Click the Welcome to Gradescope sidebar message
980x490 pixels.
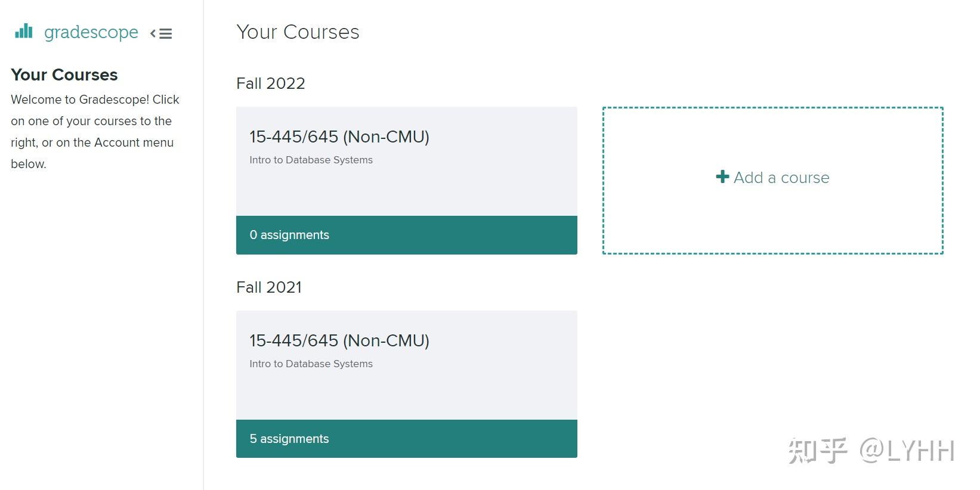[94, 132]
